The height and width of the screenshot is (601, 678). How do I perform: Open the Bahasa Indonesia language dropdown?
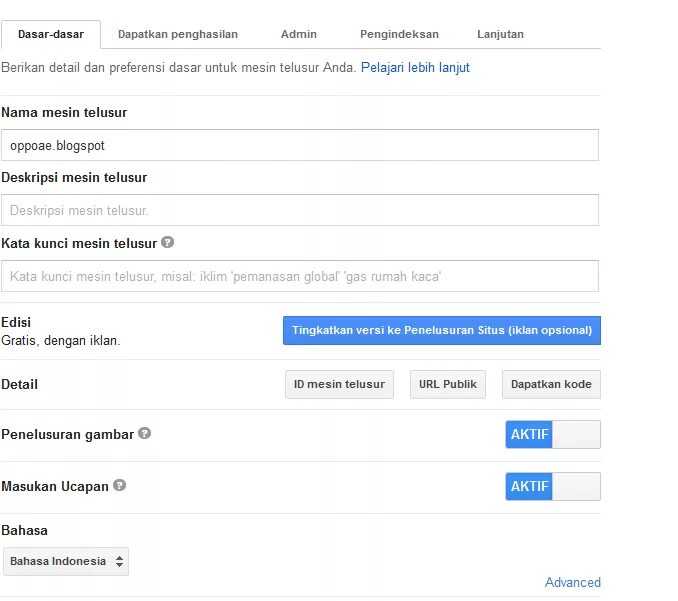66,561
